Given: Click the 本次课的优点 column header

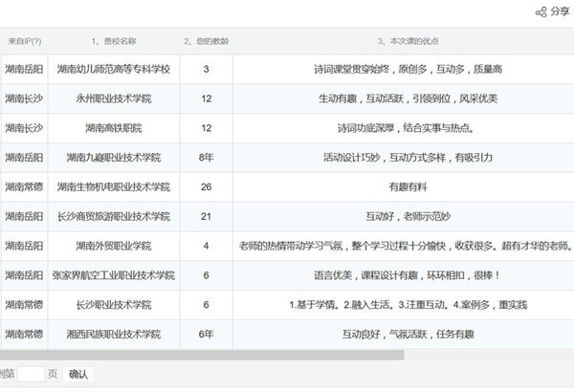Looking at the screenshot, I should tap(408, 41).
